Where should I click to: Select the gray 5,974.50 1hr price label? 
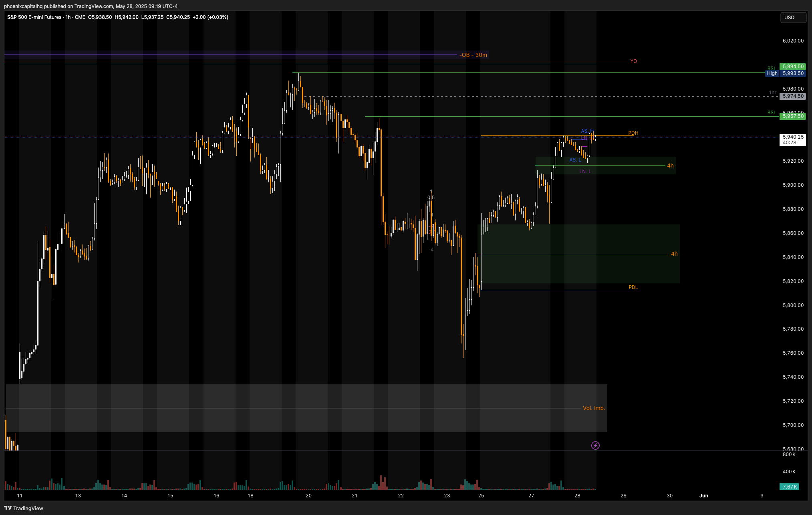click(x=793, y=96)
